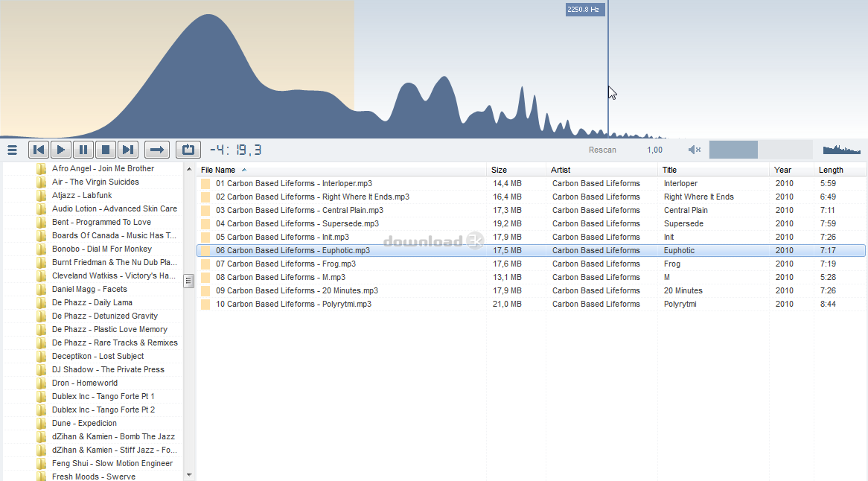This screenshot has height=481, width=868.
Task: Toggle sequential play order arrow button
Action: click(x=157, y=150)
